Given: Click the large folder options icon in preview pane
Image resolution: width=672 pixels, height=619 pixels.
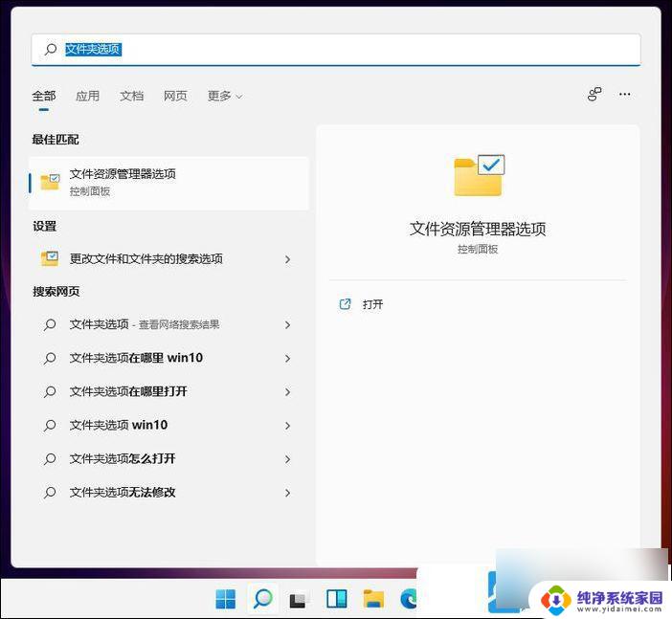Looking at the screenshot, I should tap(478, 177).
